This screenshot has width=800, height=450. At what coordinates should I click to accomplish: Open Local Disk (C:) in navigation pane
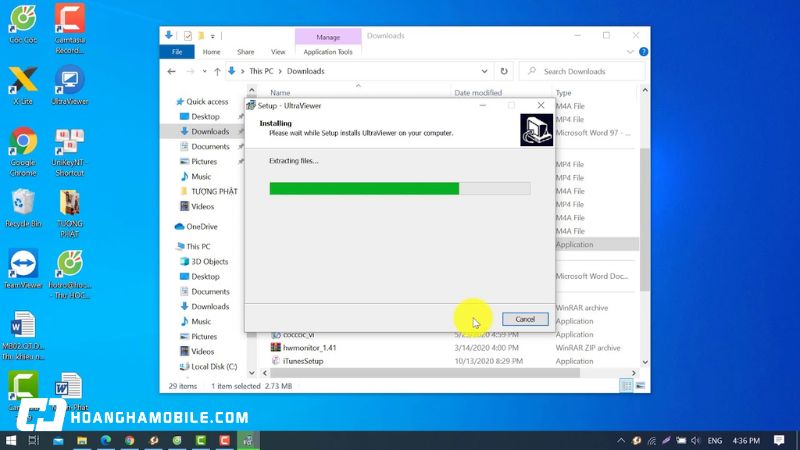click(x=214, y=366)
